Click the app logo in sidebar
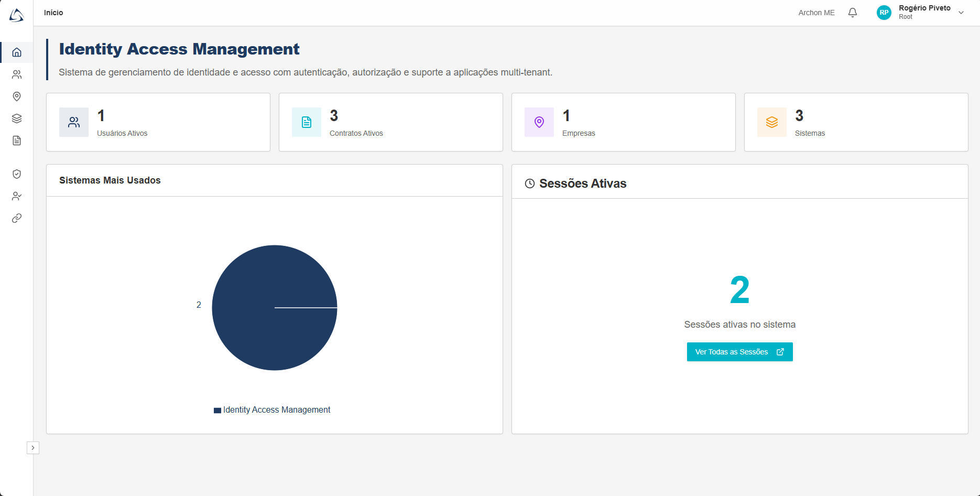 pyautogui.click(x=17, y=15)
